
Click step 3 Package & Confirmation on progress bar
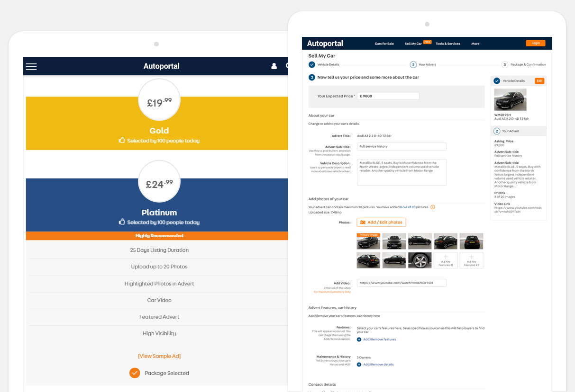click(x=504, y=64)
